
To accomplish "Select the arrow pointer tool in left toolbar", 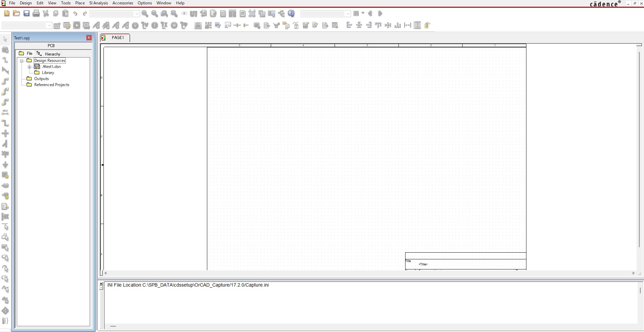I will (x=5, y=39).
